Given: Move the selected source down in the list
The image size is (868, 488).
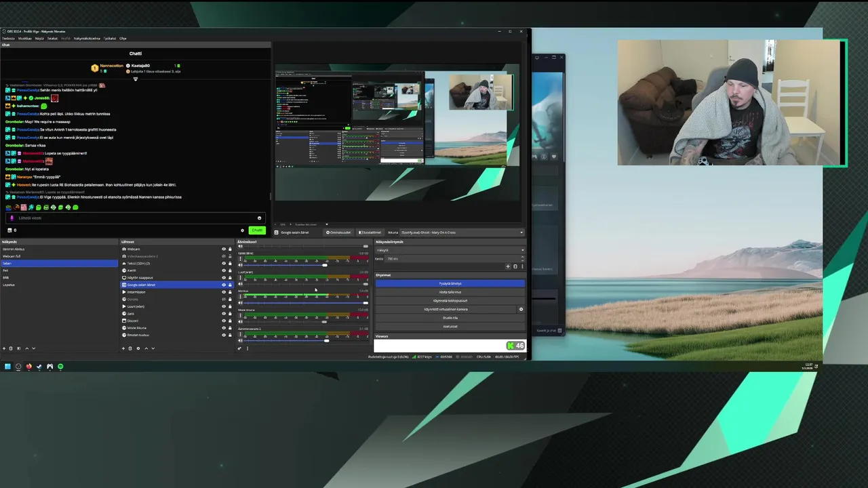Looking at the screenshot, I should click(153, 348).
